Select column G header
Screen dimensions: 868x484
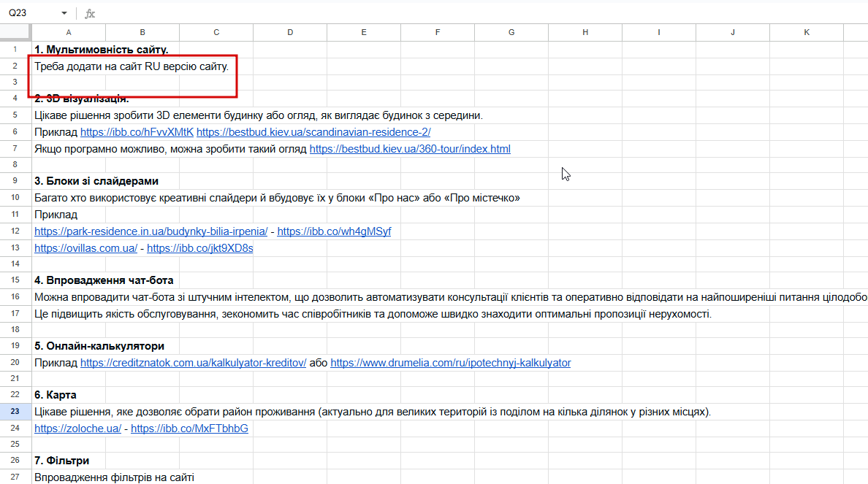tap(511, 32)
